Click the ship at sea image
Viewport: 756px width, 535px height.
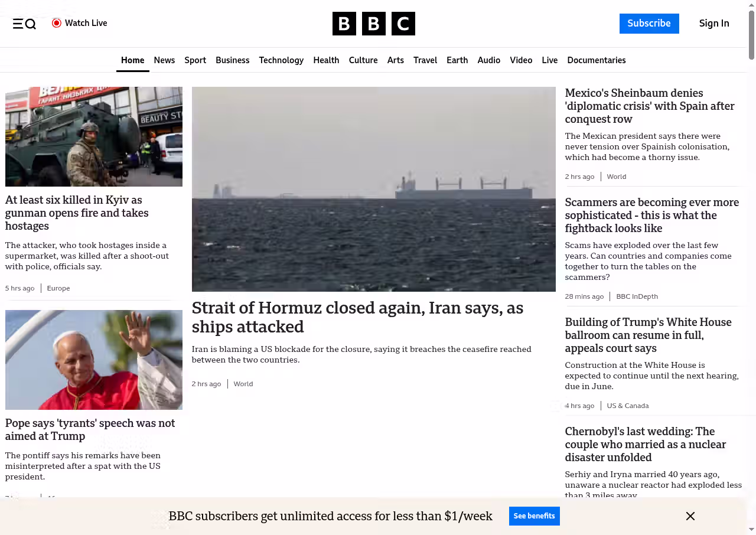pos(373,189)
